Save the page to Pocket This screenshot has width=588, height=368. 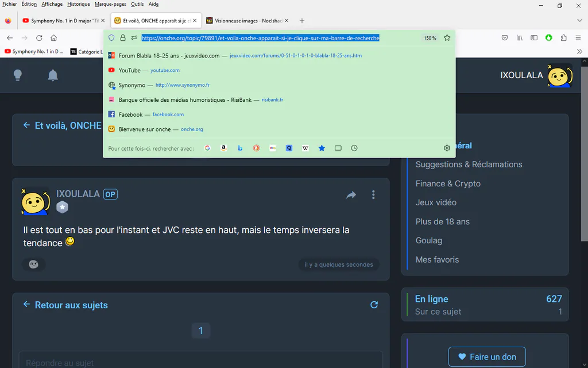505,38
